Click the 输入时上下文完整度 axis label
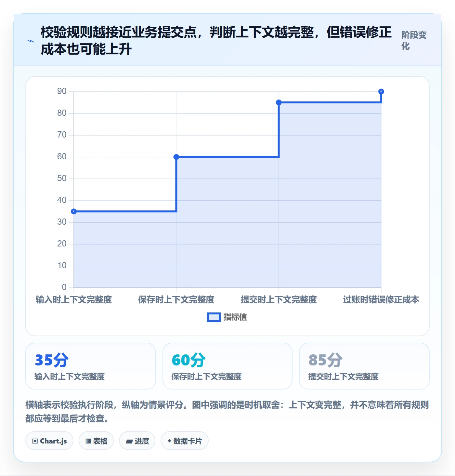 pyautogui.click(x=74, y=300)
